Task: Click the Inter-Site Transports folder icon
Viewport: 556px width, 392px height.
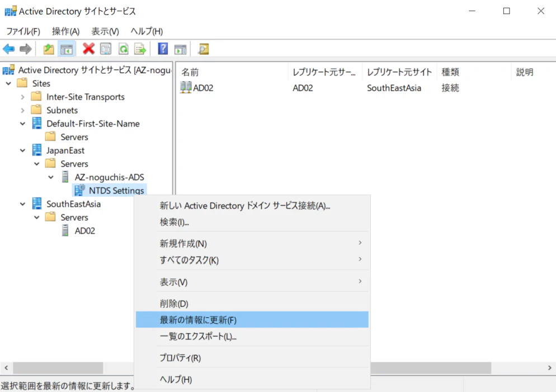Action: pos(36,96)
